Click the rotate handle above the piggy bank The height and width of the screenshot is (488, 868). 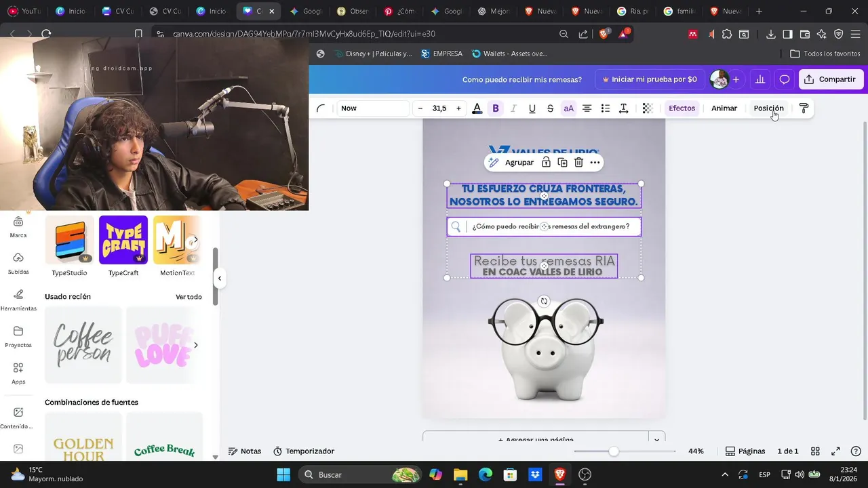click(x=544, y=301)
